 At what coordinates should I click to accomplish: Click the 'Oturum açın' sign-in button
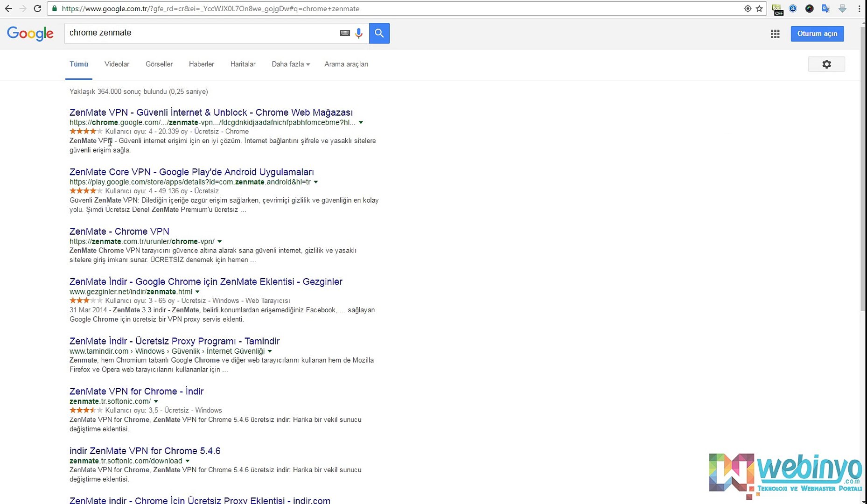[817, 34]
